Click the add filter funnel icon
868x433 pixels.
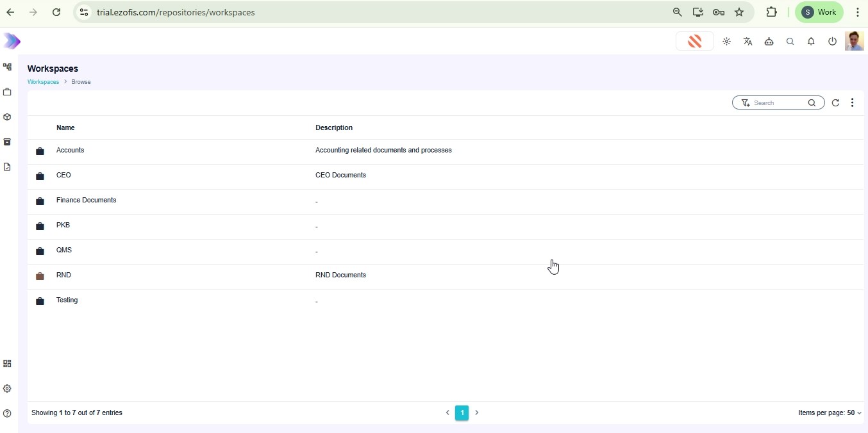[745, 103]
